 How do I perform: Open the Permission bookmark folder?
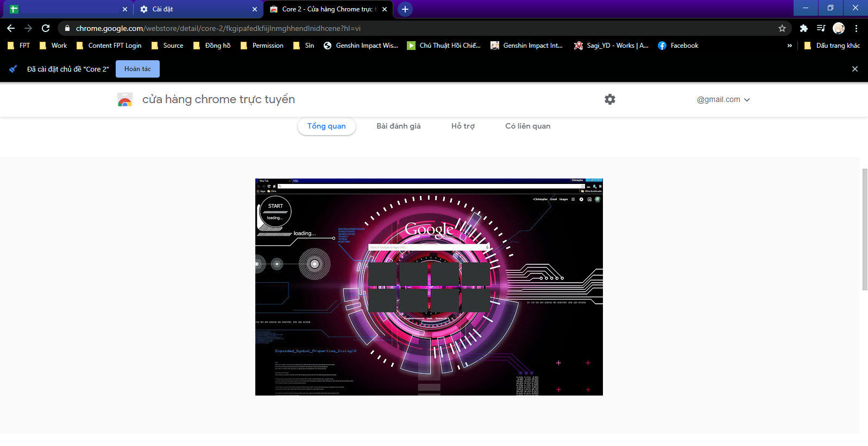(262, 46)
